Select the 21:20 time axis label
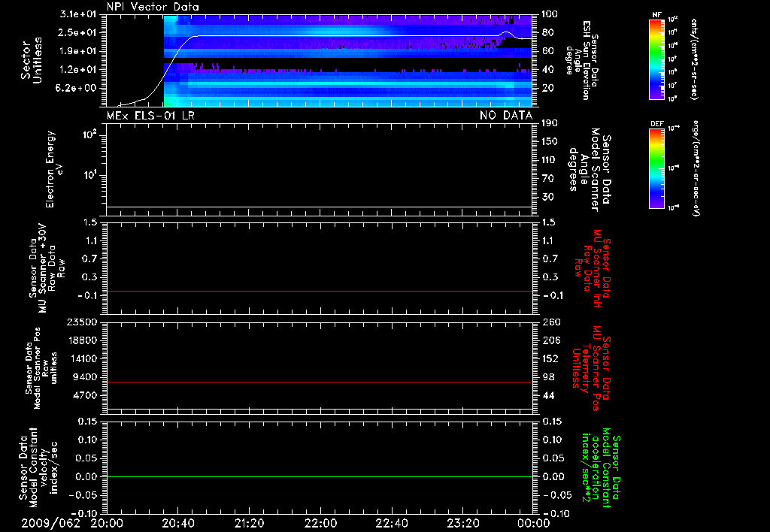The image size is (770, 532). (x=250, y=523)
